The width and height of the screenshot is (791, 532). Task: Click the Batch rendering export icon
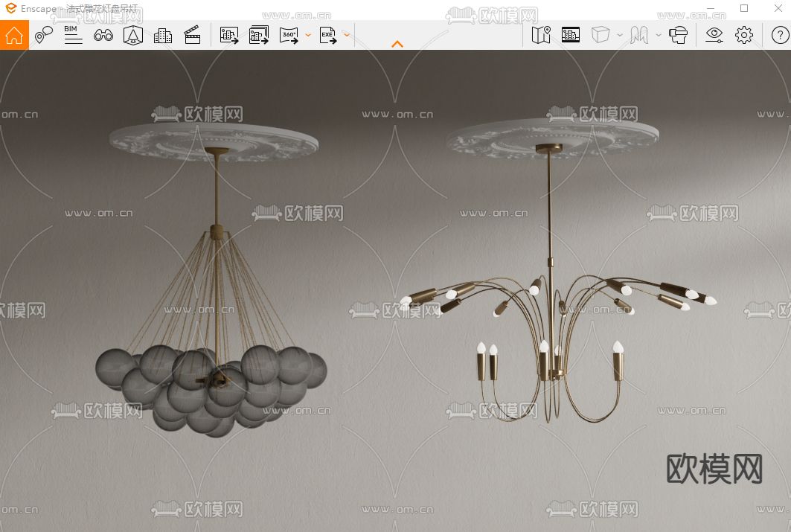[x=259, y=35]
